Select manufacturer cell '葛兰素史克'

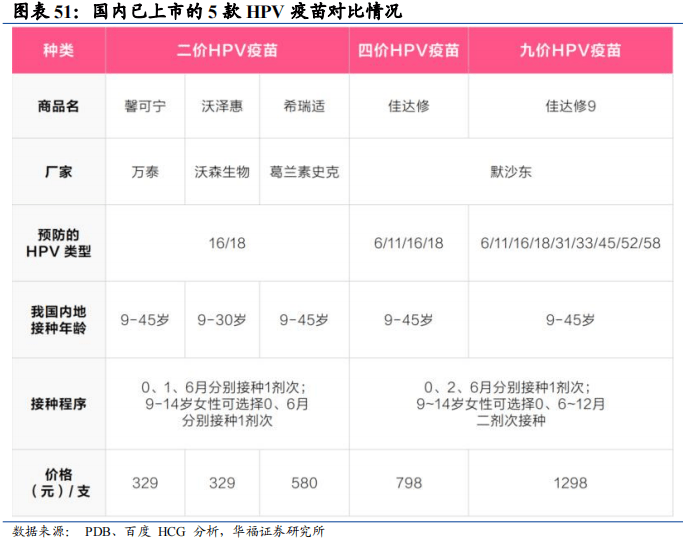pyautogui.click(x=304, y=172)
